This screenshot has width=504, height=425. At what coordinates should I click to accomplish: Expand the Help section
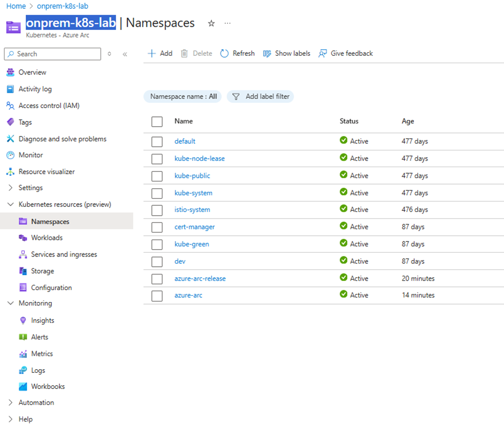tap(10, 419)
